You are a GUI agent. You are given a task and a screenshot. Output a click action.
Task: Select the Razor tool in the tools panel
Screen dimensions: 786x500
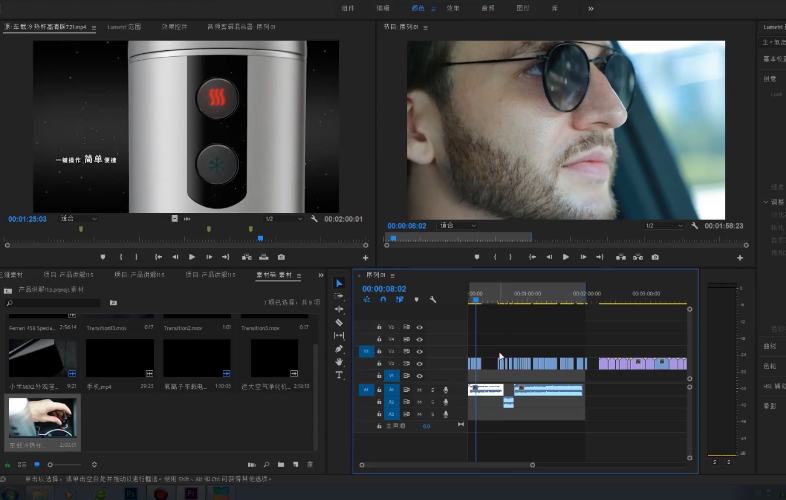(339, 323)
